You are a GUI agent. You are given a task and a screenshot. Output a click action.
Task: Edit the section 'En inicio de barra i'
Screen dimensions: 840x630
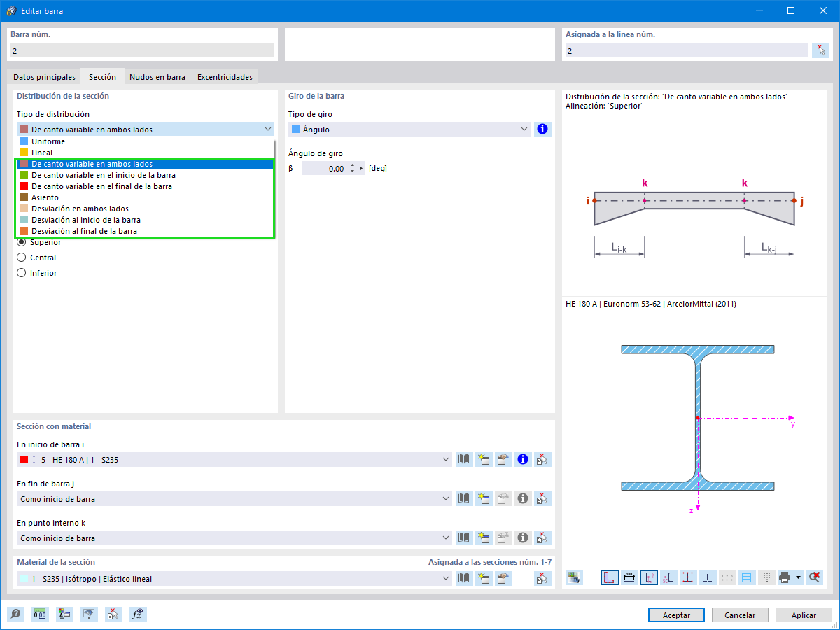point(503,460)
